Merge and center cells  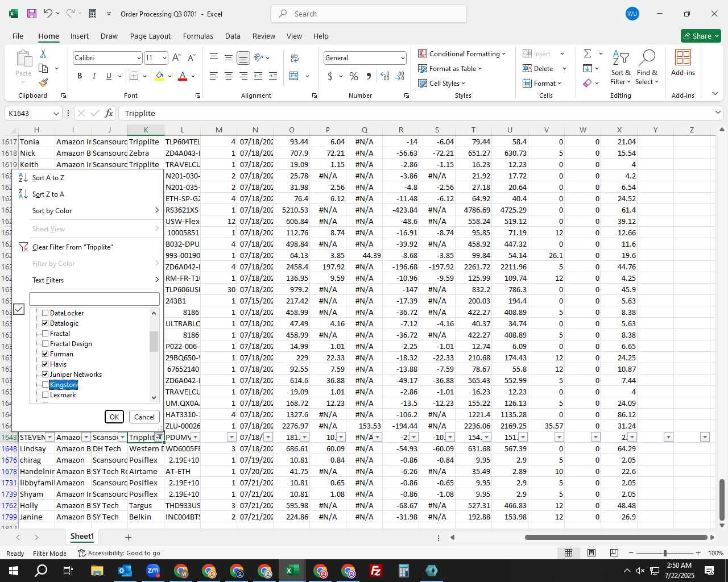pos(294,76)
